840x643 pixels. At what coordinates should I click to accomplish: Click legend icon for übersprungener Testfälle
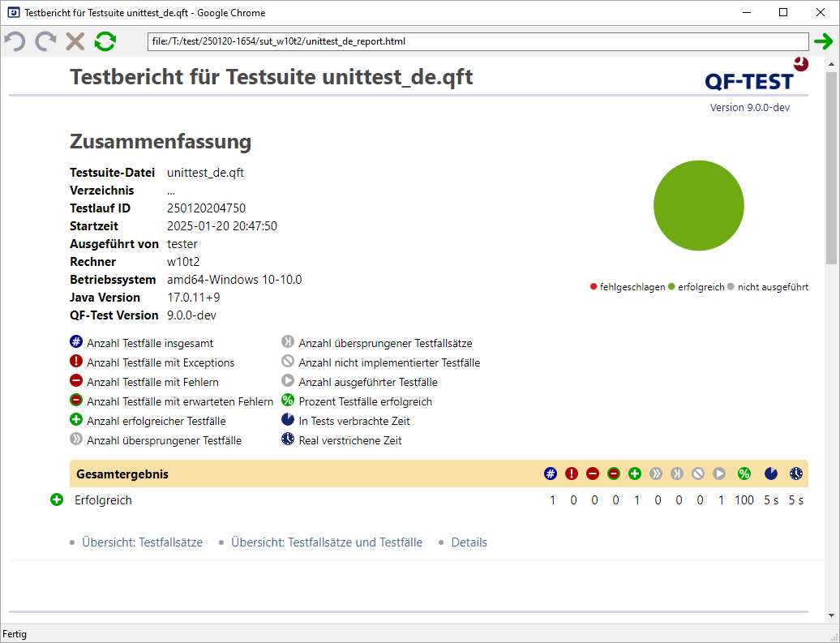coord(76,439)
